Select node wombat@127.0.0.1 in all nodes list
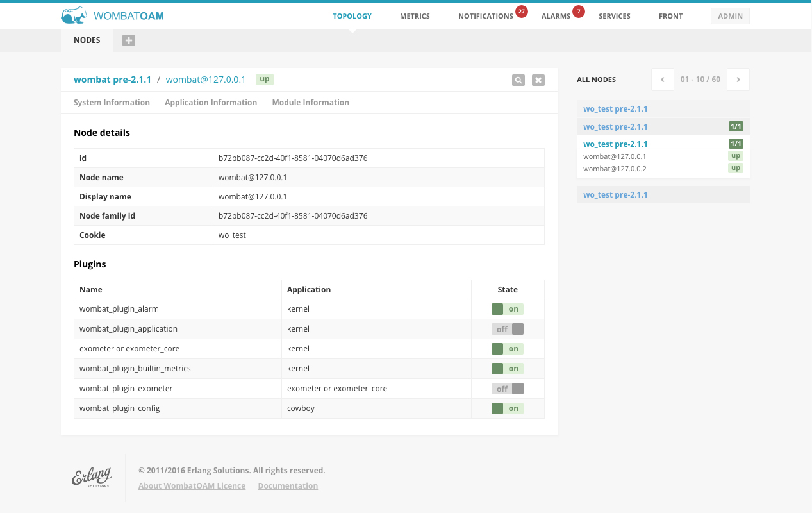 coord(615,156)
